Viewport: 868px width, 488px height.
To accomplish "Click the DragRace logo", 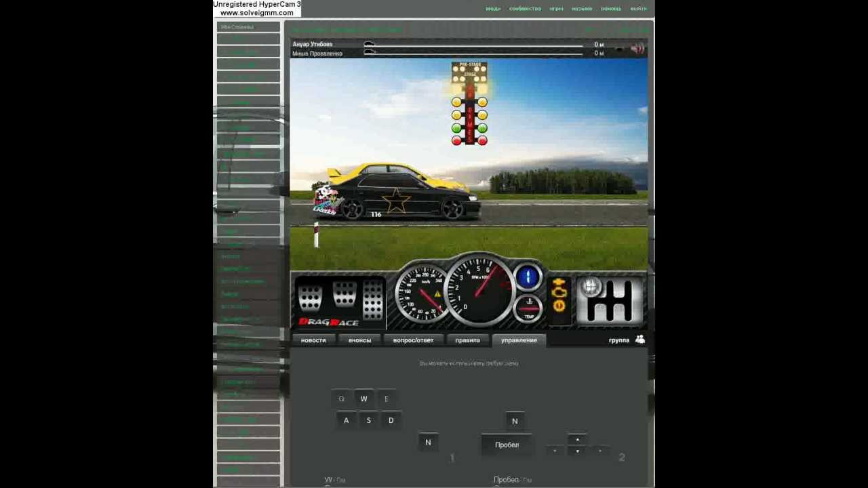I will (x=328, y=322).
